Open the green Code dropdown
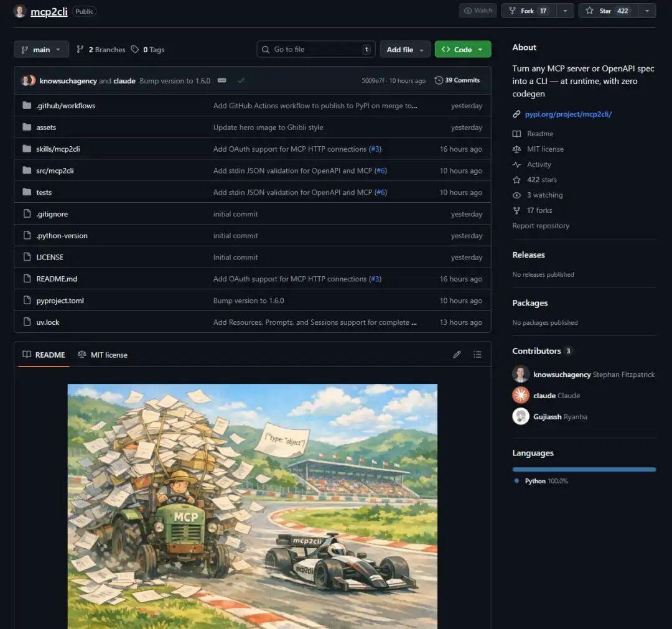The image size is (672, 629). pos(463,50)
